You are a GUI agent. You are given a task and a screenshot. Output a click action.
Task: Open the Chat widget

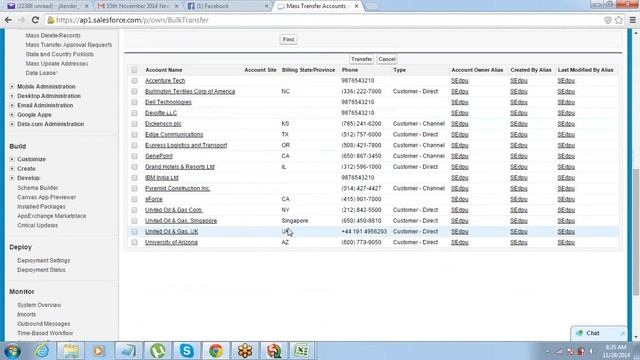598,333
